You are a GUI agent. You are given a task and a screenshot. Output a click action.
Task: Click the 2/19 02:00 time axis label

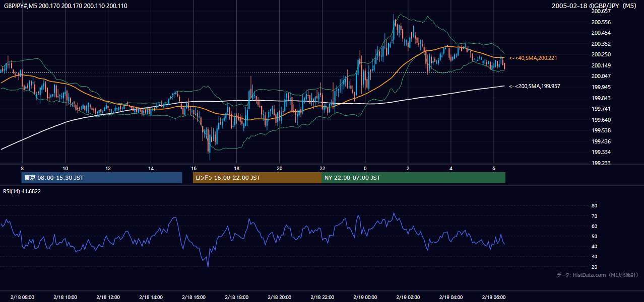[408, 297]
